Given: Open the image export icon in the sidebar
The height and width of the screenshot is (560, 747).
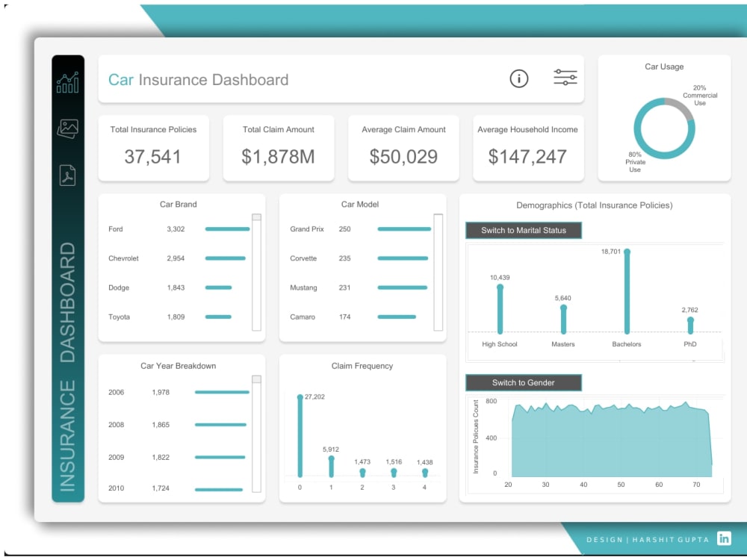Looking at the screenshot, I should (69, 128).
